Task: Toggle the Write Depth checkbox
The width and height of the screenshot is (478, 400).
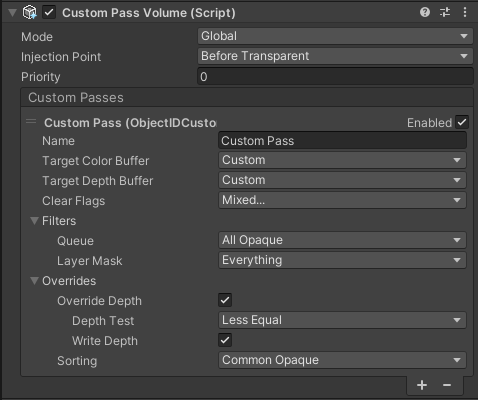Action: point(225,340)
